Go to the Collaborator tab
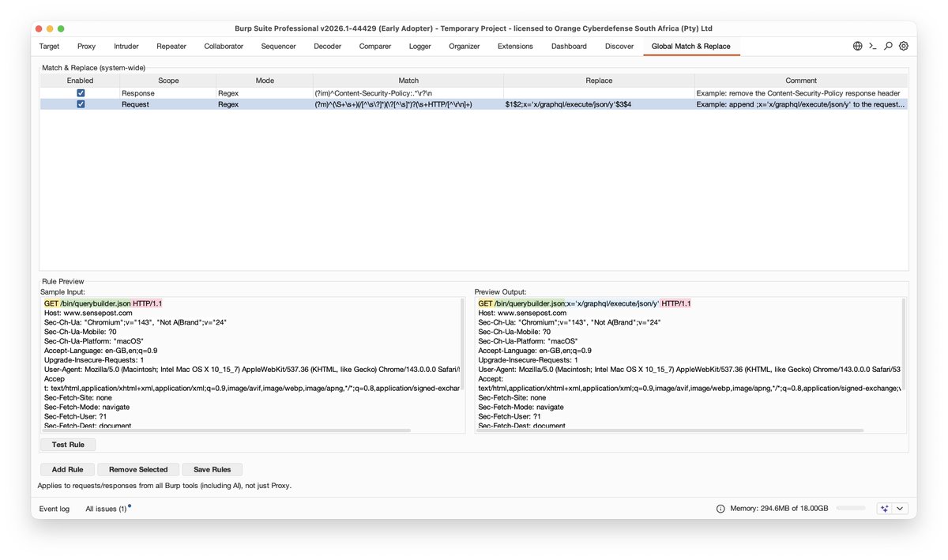 coord(224,47)
